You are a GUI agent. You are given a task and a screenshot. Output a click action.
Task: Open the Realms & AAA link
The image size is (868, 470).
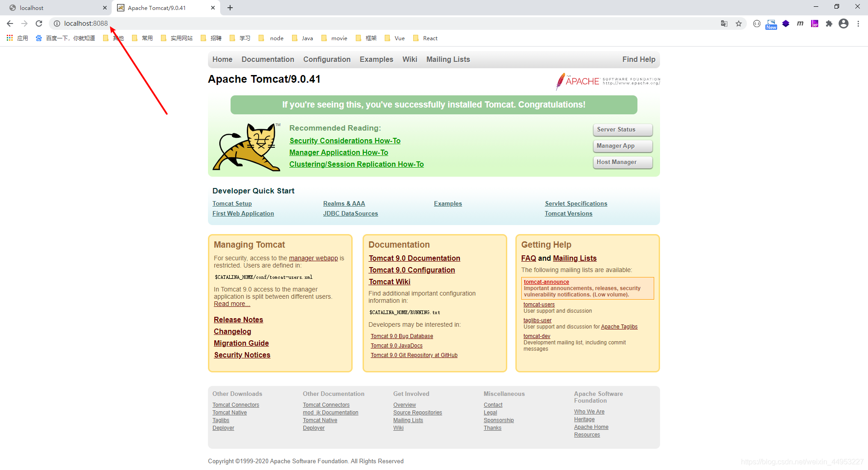pos(344,204)
